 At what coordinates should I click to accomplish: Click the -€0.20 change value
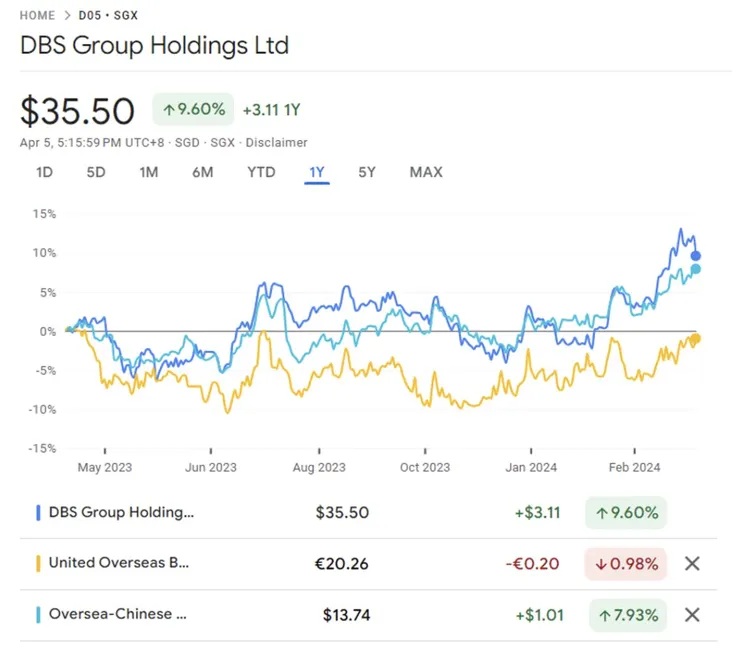[x=532, y=563]
